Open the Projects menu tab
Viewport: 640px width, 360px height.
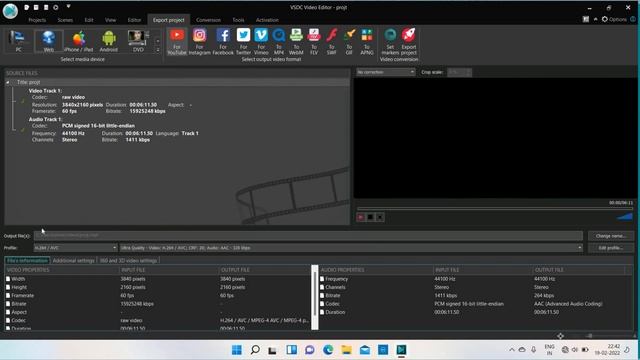(37, 20)
